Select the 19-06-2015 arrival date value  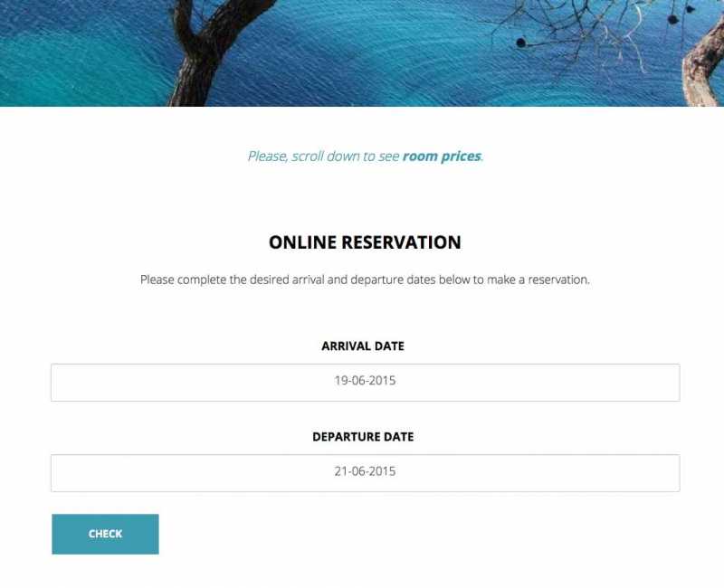pyautogui.click(x=366, y=381)
